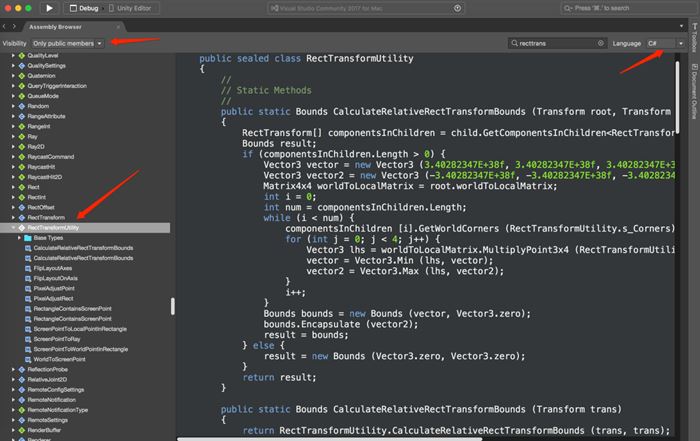The height and width of the screenshot is (441, 700).
Task: Open the Toolbox side panel tab
Action: 693,39
